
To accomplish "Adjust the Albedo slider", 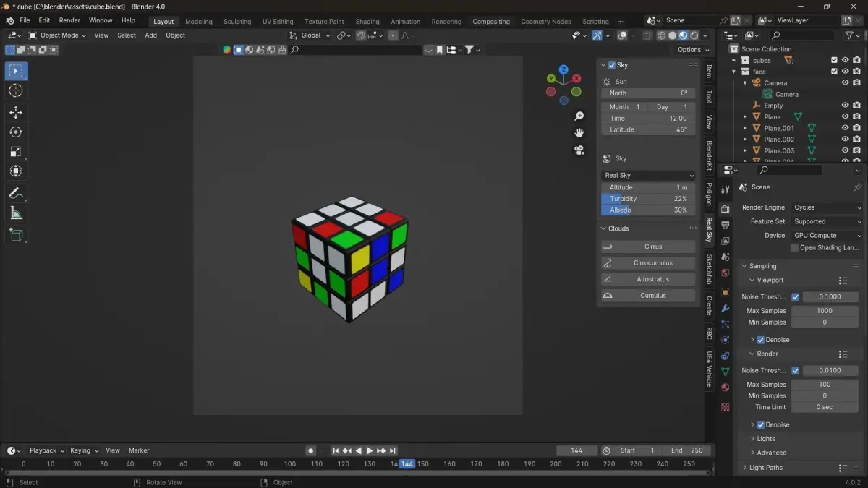I will [649, 210].
